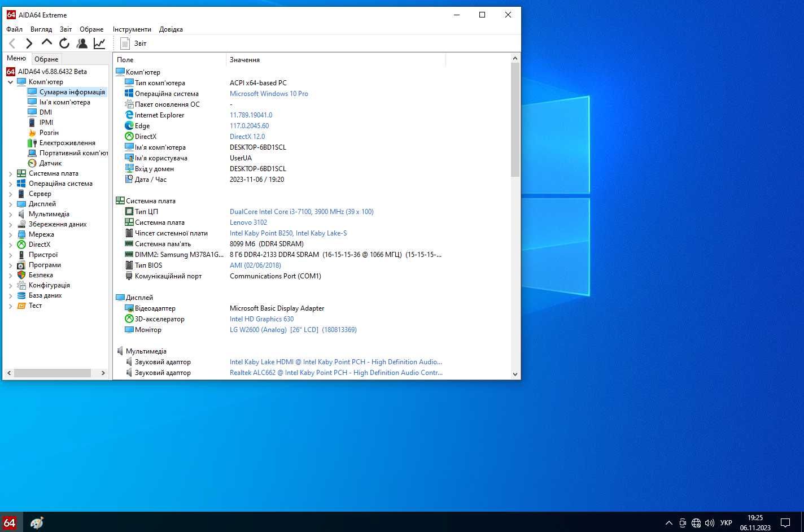804x532 pixels.
Task: Click the Безпека shield icon in the tree
Action: click(21, 275)
